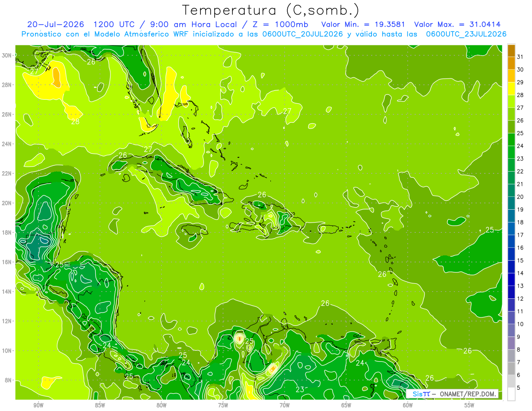The height and width of the screenshot is (411, 532).
Task: Click the "65W" longitude axis label
Action: [346, 405]
